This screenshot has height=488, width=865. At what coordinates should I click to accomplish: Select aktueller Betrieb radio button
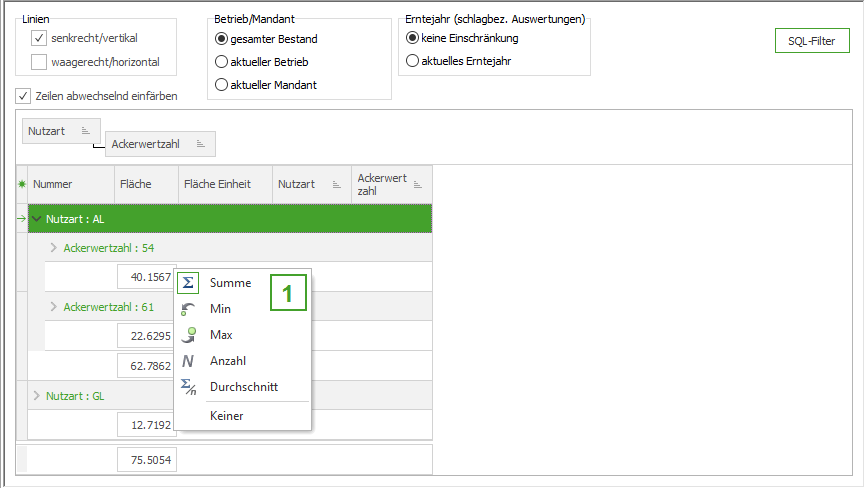[222, 62]
